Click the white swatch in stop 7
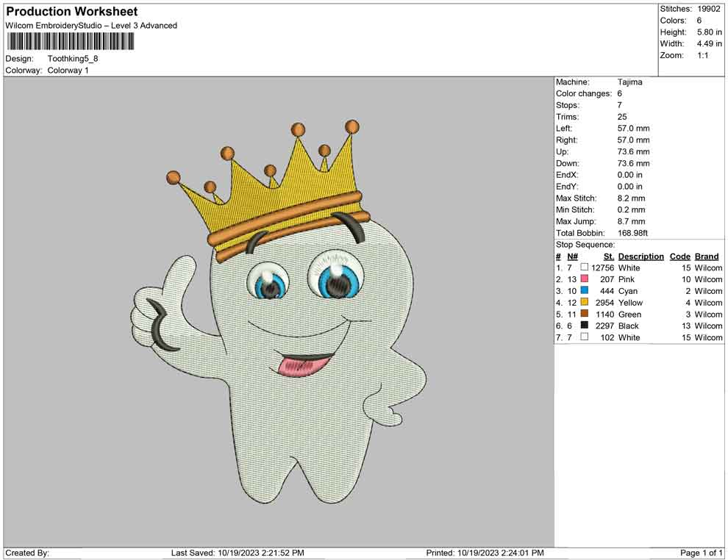 [x=585, y=337]
